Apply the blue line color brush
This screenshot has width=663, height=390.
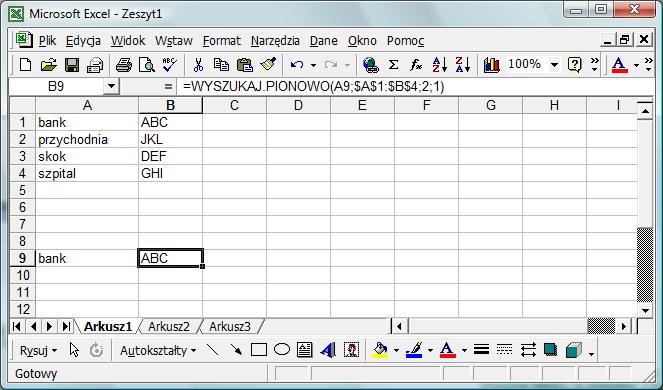(414, 350)
